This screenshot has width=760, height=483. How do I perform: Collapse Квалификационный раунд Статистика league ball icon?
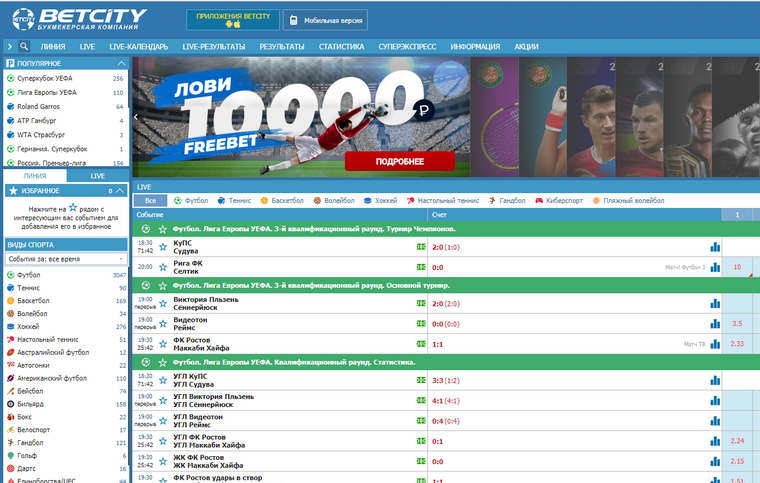145,362
